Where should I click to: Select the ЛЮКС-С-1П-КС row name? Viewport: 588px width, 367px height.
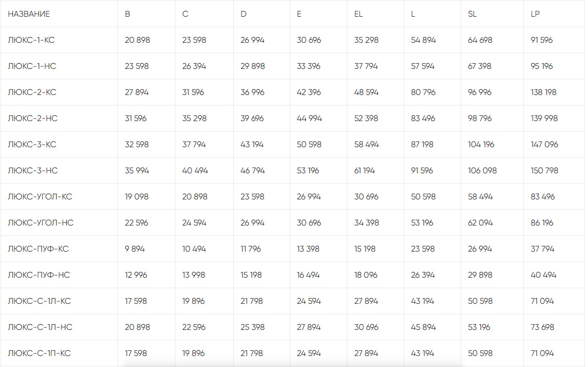tap(39, 353)
